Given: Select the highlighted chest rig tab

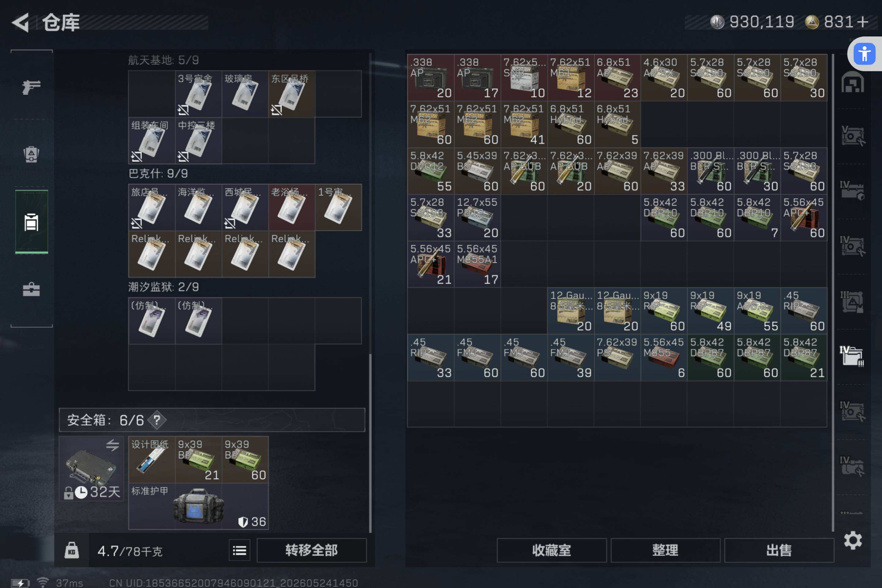Looking at the screenshot, I should tap(32, 222).
